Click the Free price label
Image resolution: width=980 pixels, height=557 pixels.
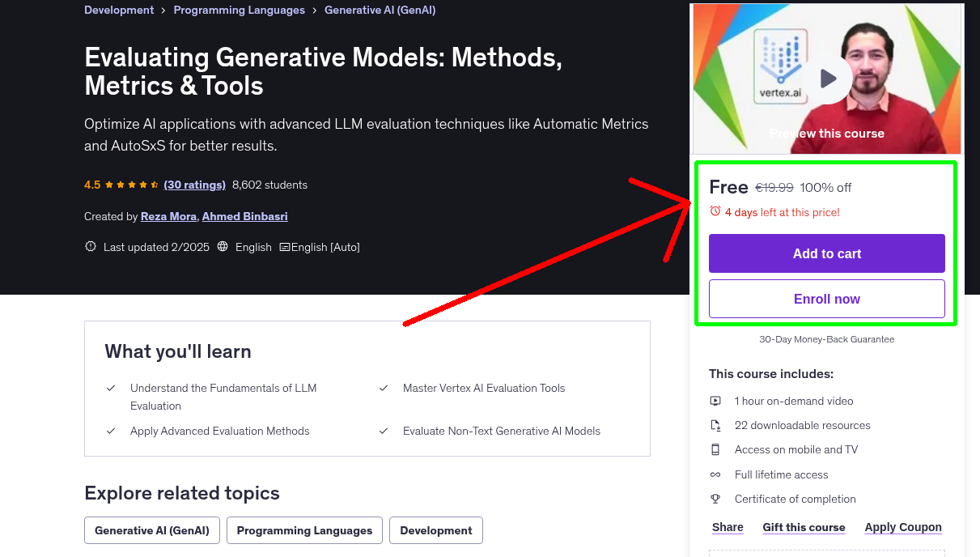[728, 187]
